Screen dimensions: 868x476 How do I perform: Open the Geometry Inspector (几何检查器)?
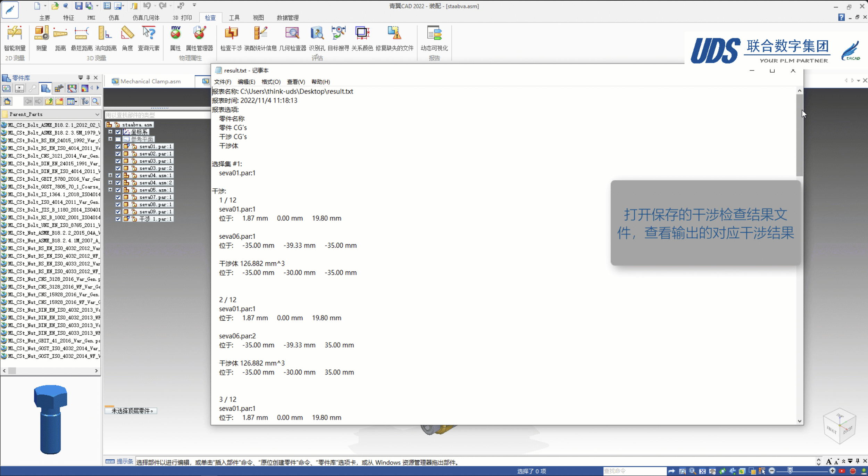[292, 39]
